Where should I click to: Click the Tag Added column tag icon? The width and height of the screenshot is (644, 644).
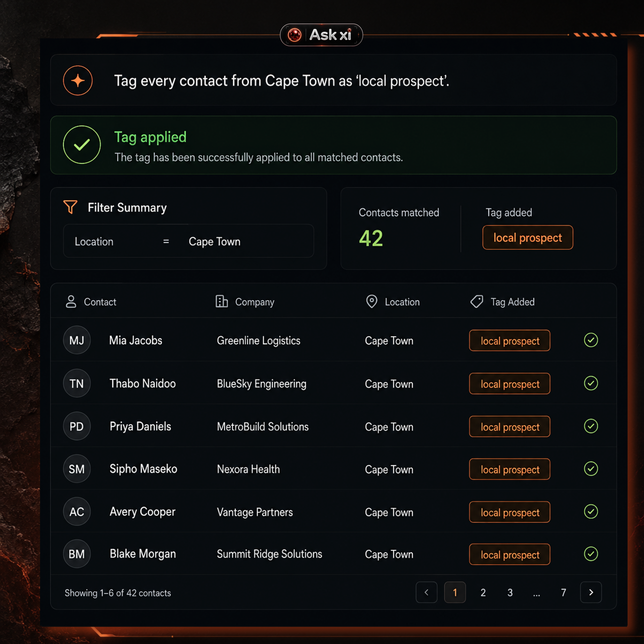[x=477, y=301]
